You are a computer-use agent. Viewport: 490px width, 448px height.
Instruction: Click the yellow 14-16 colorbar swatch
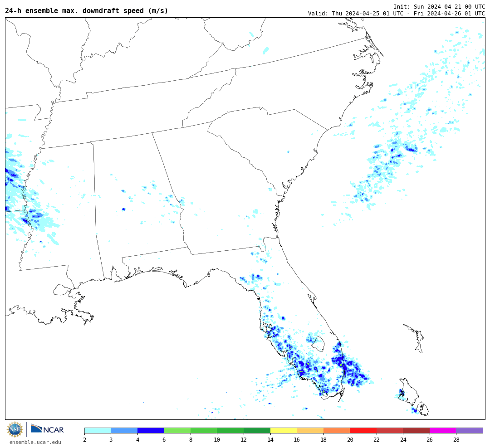pos(284,430)
